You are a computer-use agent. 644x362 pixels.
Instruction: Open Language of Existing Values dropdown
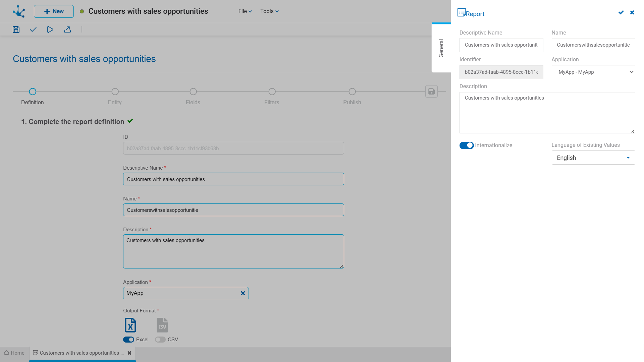pos(593,158)
